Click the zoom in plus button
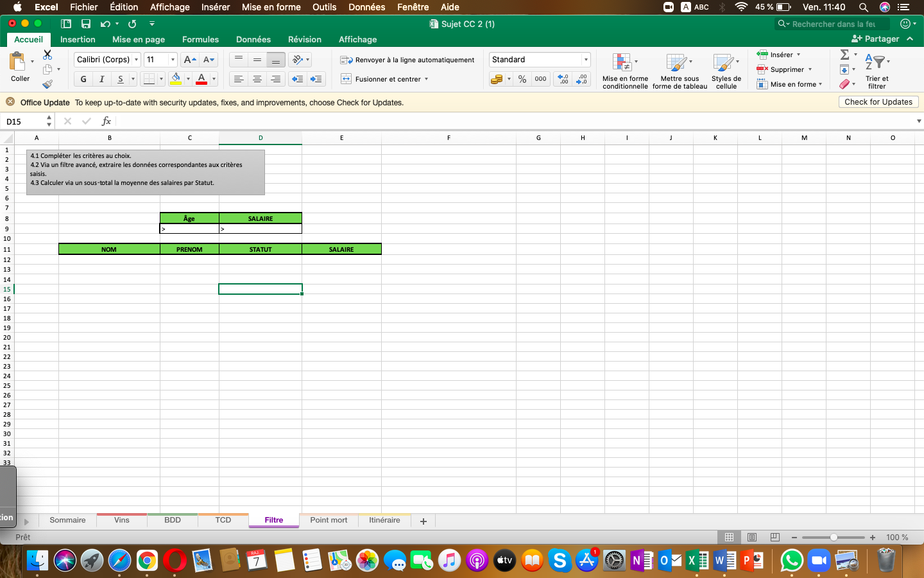Screen dimensions: 924x578 point(873,538)
